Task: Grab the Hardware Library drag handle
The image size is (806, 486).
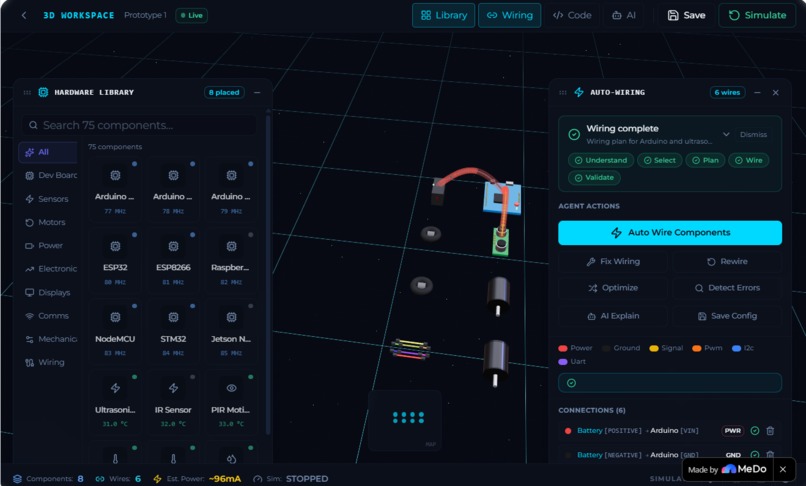Action: coord(27,93)
